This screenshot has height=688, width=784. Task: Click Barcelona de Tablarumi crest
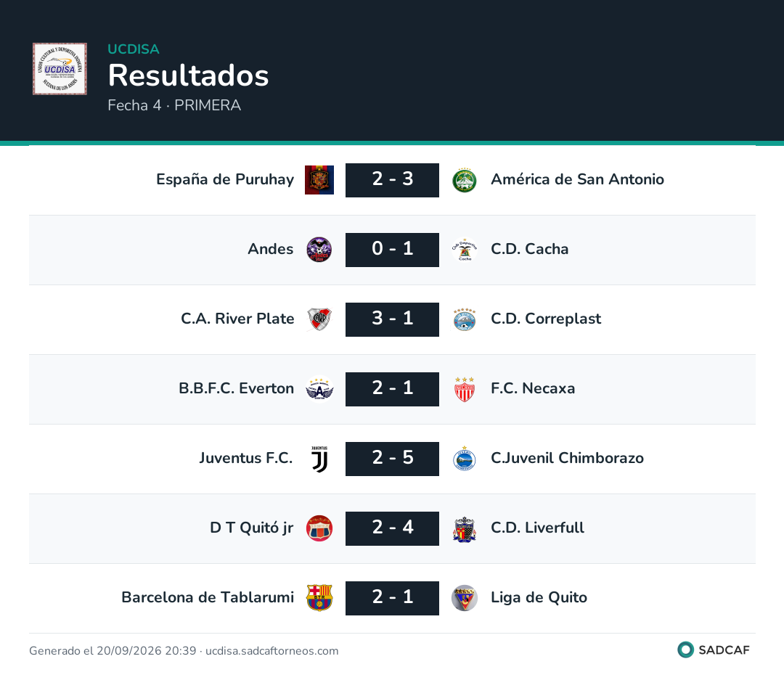(319, 598)
